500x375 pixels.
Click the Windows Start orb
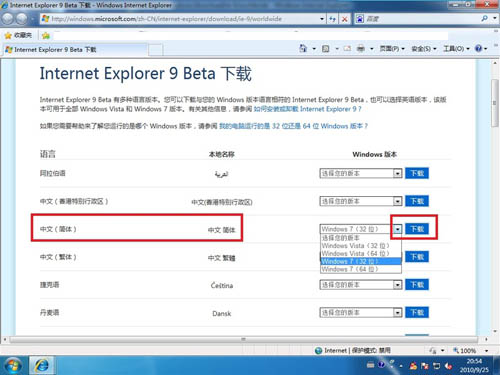12,366
